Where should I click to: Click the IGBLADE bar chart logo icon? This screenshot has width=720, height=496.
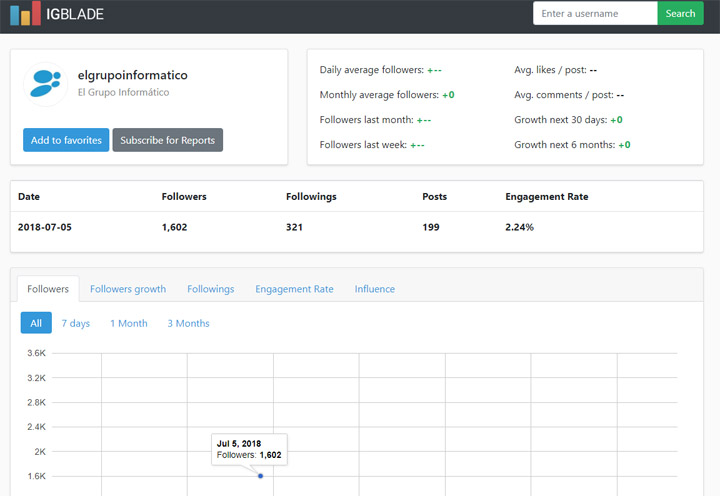[x=25, y=13]
